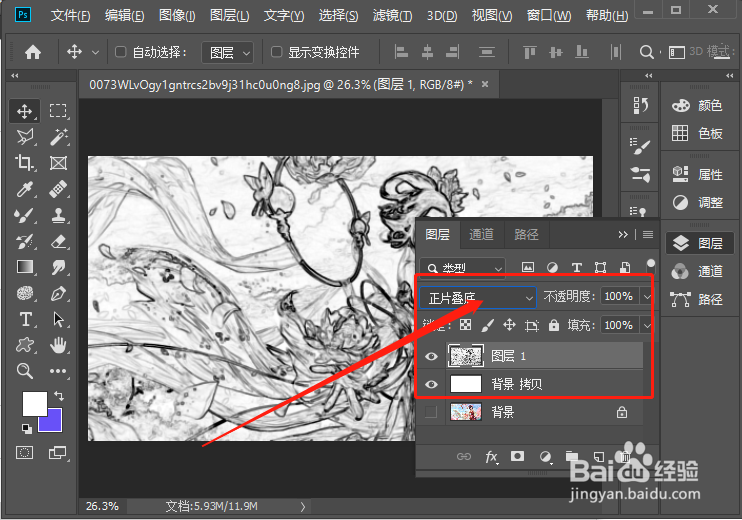Select the Pen tool
This screenshot has width=742, height=520.
[x=58, y=293]
